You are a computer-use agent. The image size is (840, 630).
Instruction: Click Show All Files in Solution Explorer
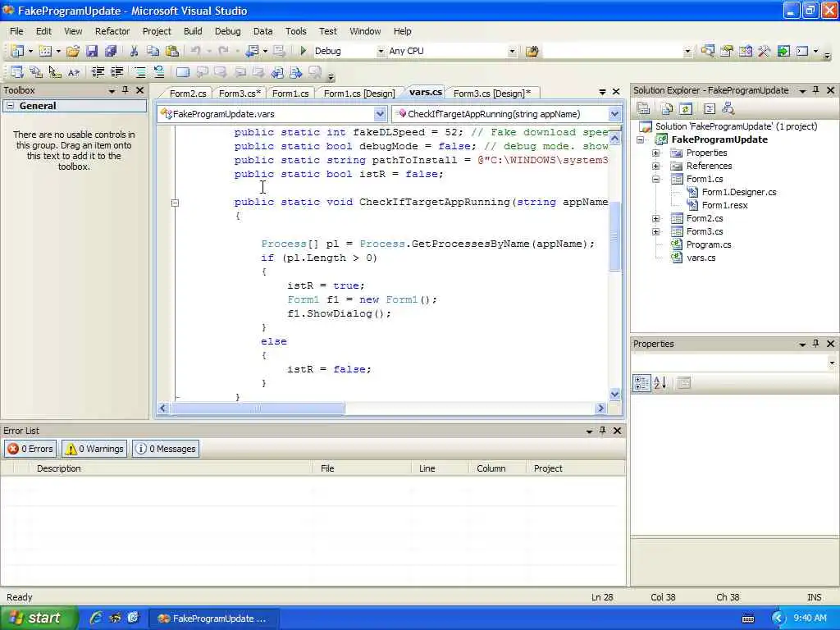[x=667, y=109]
